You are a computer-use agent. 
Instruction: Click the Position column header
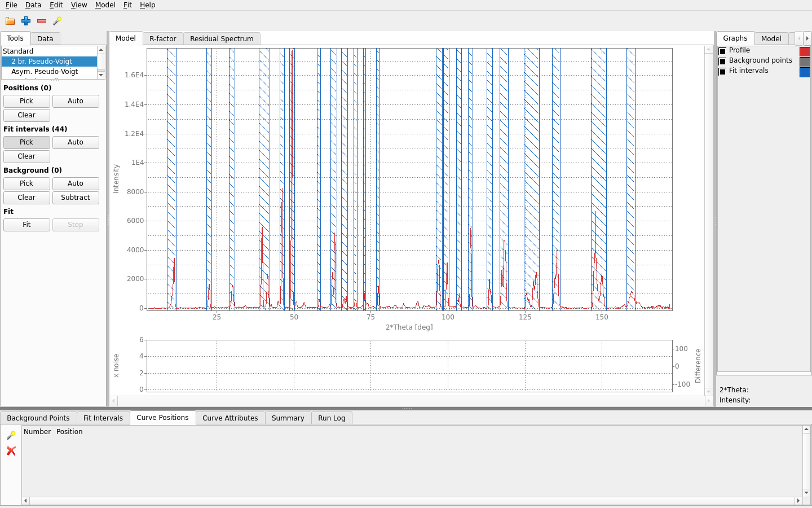coord(69,432)
